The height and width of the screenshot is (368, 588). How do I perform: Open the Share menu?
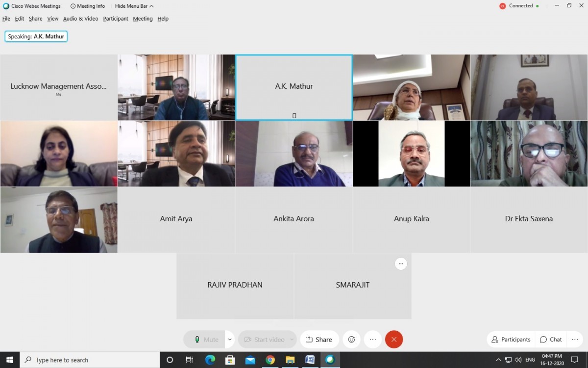click(36, 19)
